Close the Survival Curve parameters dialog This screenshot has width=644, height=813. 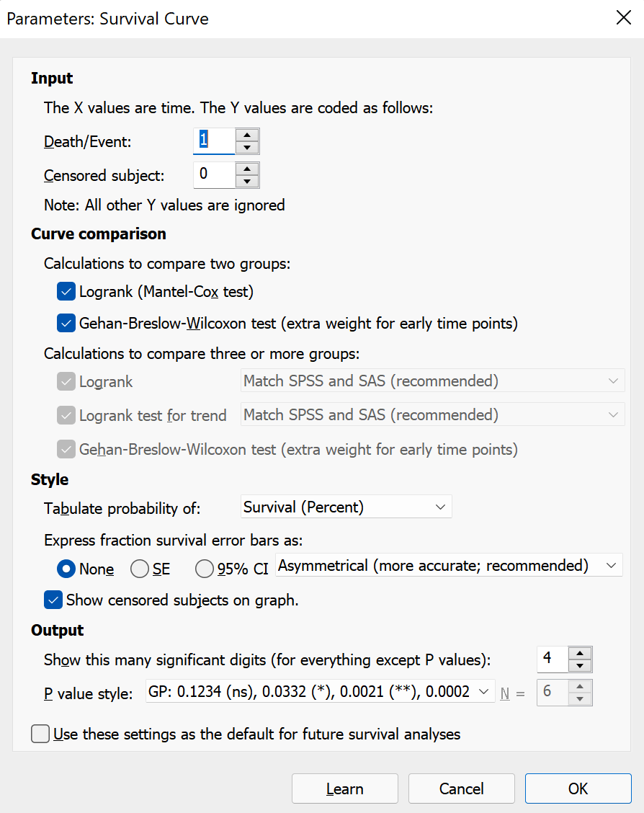(624, 19)
